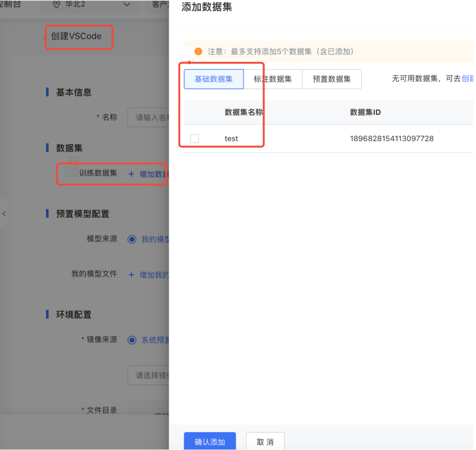
Task: Select the 系统预置 radio button
Action: tap(132, 340)
